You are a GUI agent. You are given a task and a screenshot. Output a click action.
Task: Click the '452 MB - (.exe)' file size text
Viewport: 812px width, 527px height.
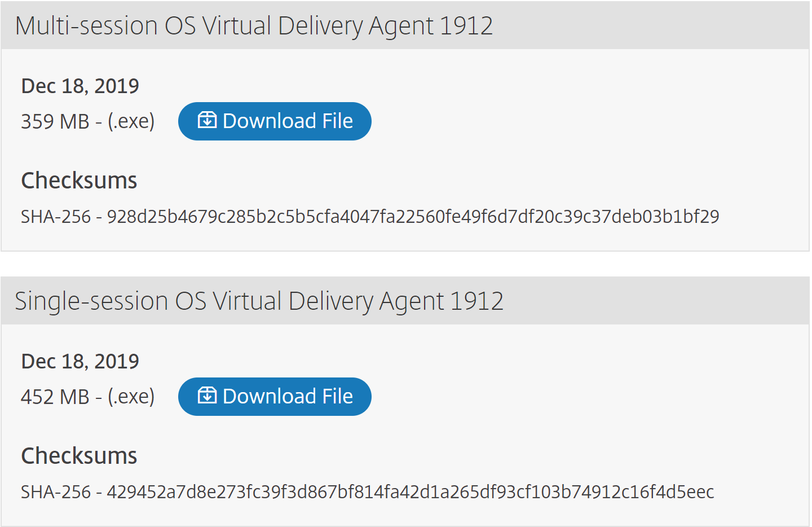(88, 396)
